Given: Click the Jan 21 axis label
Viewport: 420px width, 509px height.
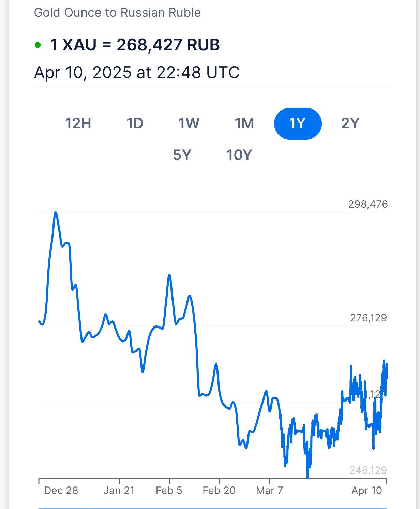Looking at the screenshot, I should (x=119, y=491).
